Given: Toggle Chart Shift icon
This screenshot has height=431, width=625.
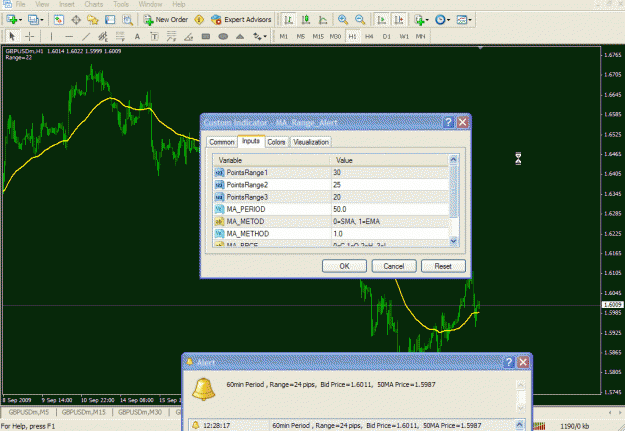Looking at the screenshot, I should click(399, 20).
